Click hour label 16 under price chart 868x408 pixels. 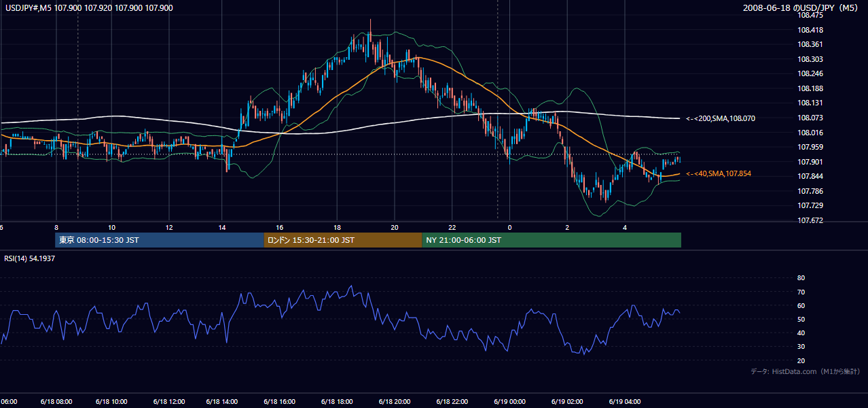[280, 228]
